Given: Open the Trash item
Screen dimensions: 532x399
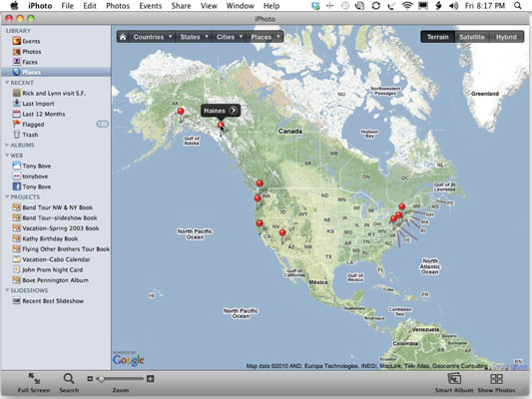Looking at the screenshot, I should [30, 135].
